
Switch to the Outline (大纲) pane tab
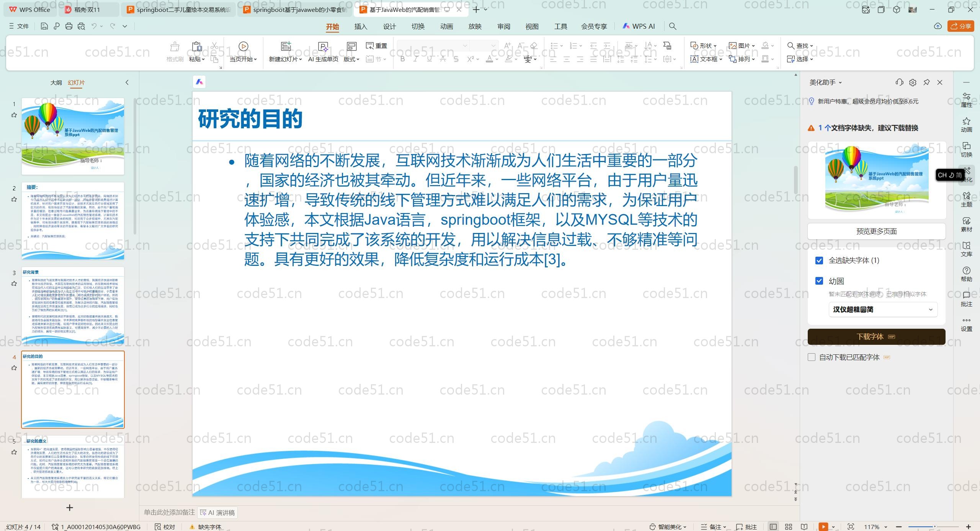click(x=56, y=82)
